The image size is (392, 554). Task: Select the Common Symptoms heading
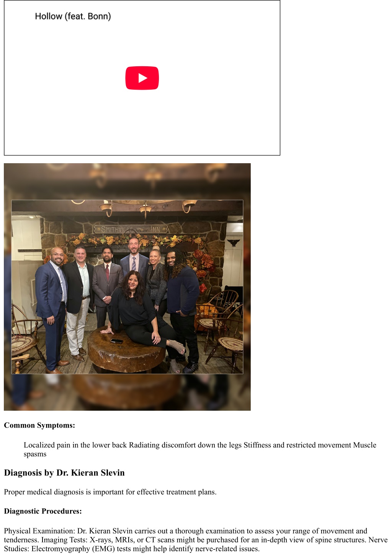[x=39, y=425]
